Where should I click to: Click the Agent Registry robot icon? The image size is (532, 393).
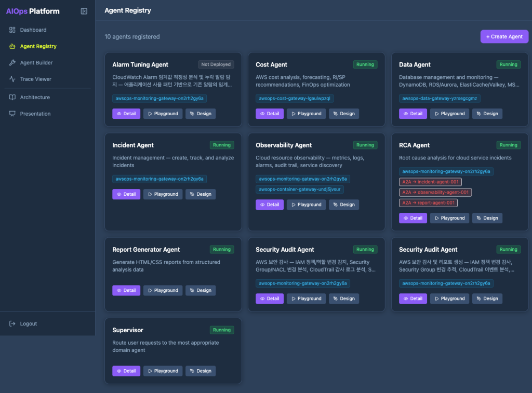(12, 46)
